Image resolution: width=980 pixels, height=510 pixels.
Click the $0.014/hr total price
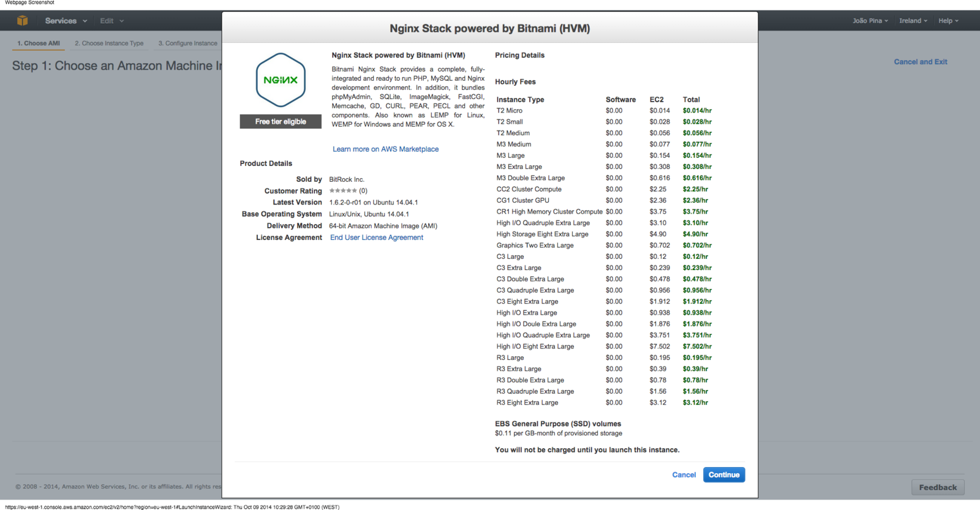(x=697, y=111)
